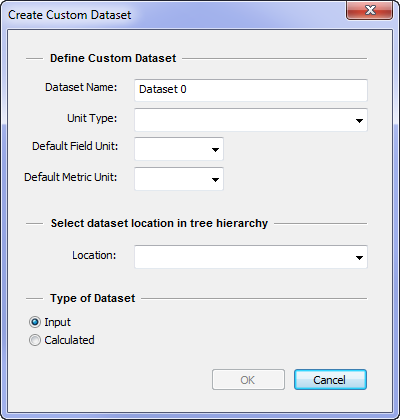Image resolution: width=400 pixels, height=420 pixels.
Task: Expand the Location dropdown
Action: 251,257
